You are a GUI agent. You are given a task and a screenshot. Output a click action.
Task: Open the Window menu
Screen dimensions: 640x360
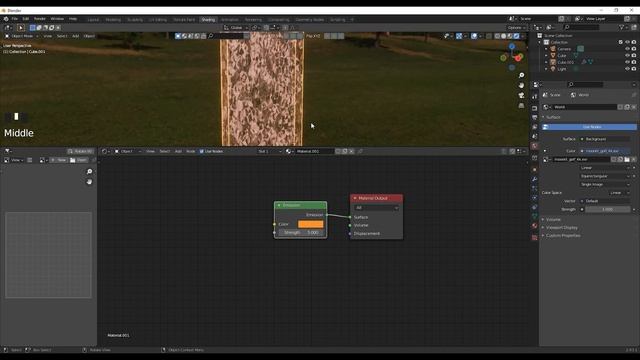[57, 19]
